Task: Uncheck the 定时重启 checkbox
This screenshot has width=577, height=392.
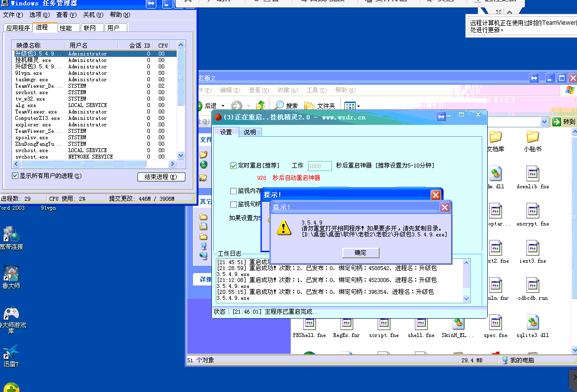Action: (x=234, y=166)
